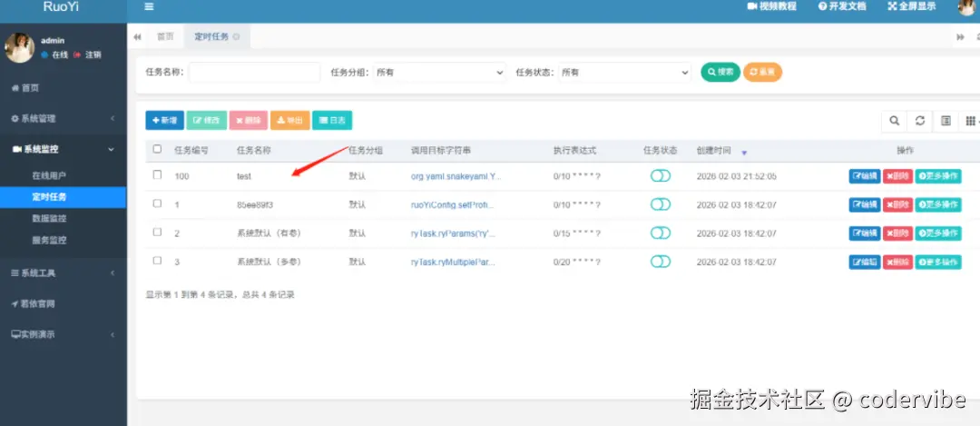Switch to the 首页 tab
980x426 pixels.
click(166, 37)
